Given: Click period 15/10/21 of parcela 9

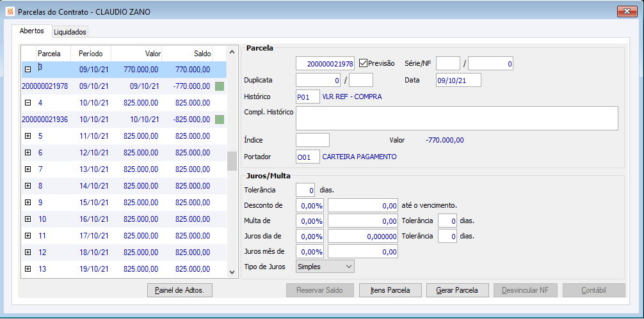Looking at the screenshot, I should coord(94,202).
